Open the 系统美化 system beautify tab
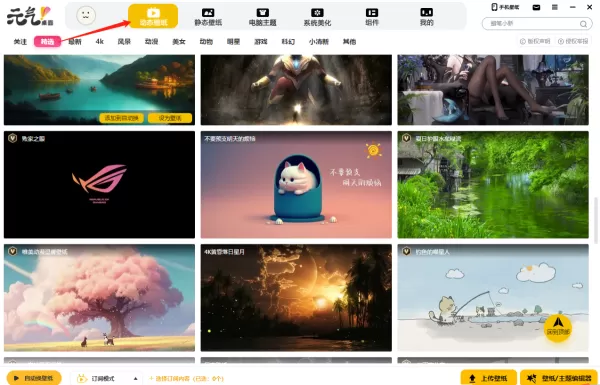 (x=317, y=17)
